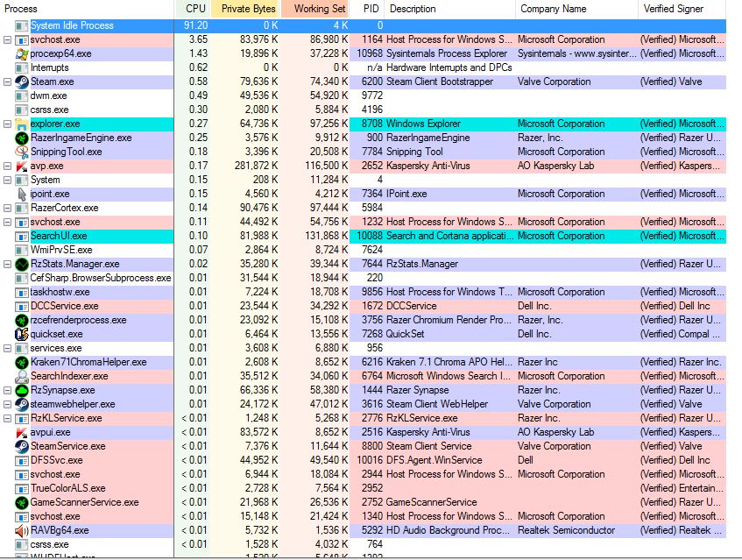Collapse the System process tree
Screen dimensions: 742x560
pyautogui.click(x=7, y=180)
